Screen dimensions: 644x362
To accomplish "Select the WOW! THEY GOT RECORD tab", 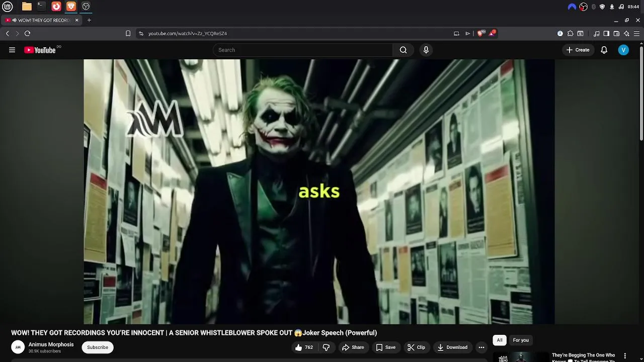I will [41, 20].
